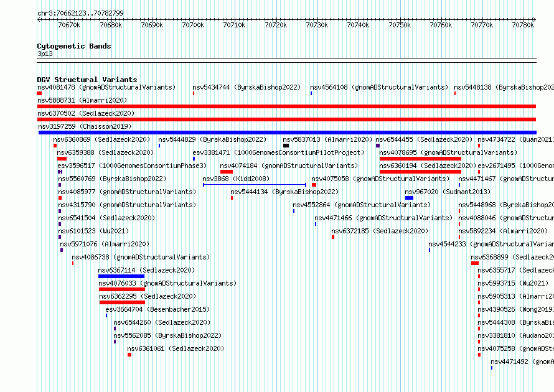Click nsv5971076 (Almarri2020) label
The image size is (554, 392).
pos(105,244)
